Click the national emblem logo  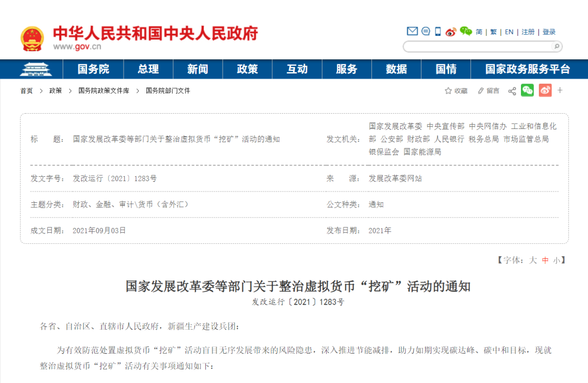point(32,39)
